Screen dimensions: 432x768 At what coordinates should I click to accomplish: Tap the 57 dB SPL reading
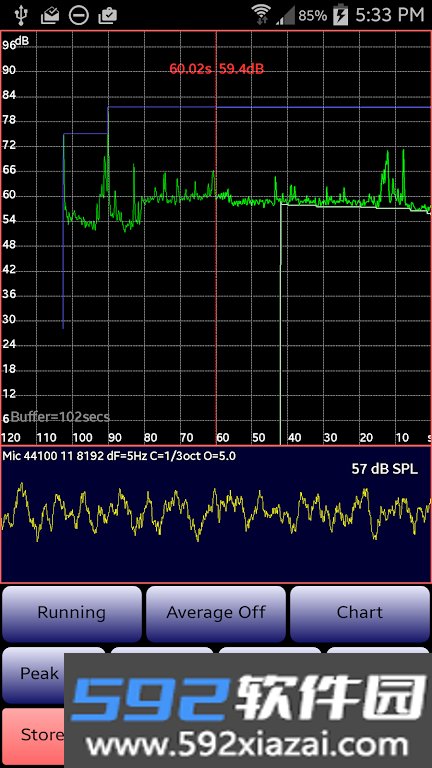click(x=384, y=469)
